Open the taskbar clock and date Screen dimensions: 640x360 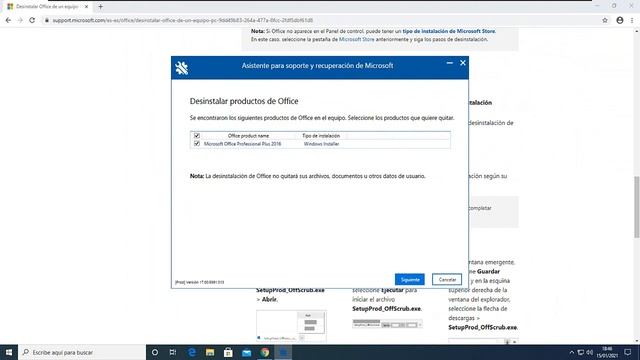pos(607,352)
